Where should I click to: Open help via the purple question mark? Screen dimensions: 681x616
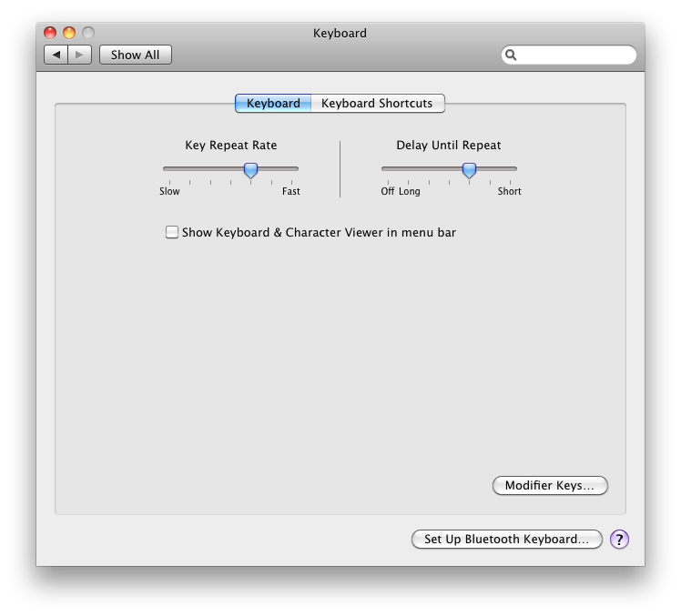pyautogui.click(x=619, y=540)
